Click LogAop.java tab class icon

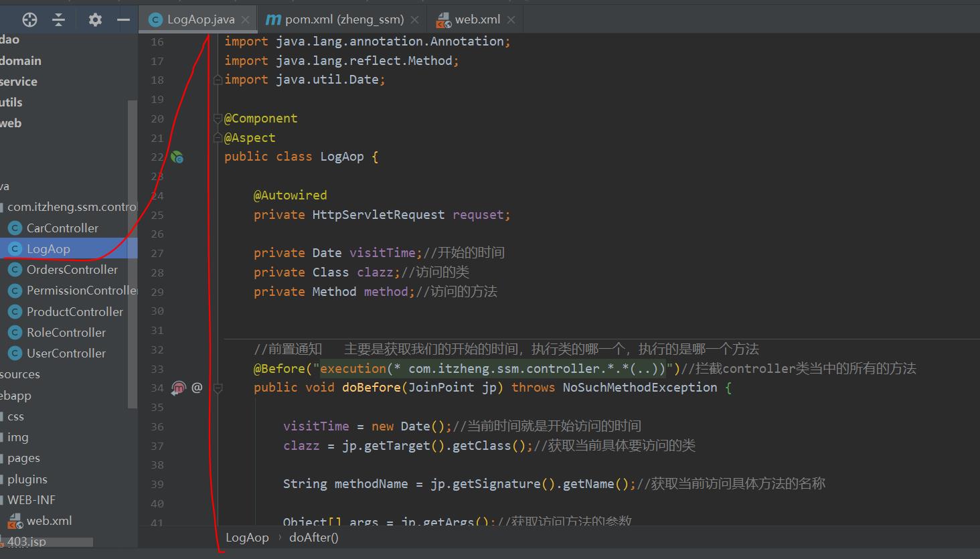pos(155,20)
